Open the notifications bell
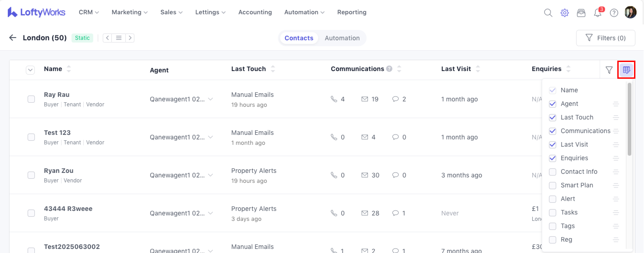This screenshot has height=253, width=644. point(598,12)
